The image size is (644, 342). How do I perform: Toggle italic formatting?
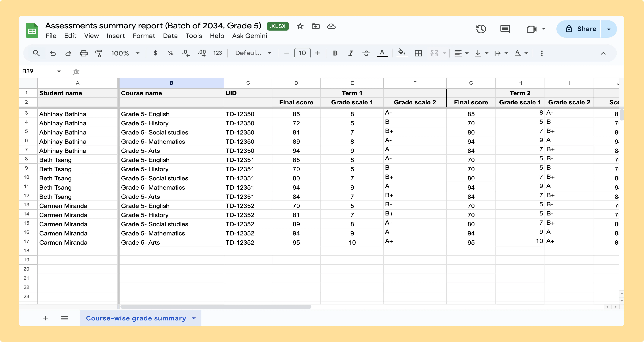point(351,53)
